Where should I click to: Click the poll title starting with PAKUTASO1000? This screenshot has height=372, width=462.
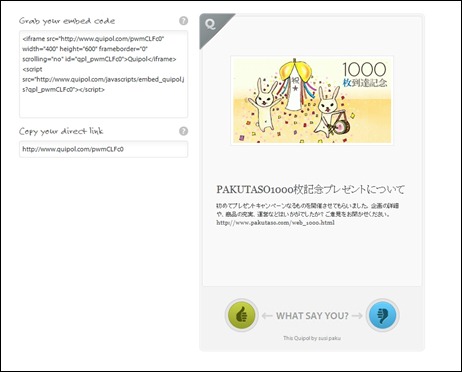[310, 189]
